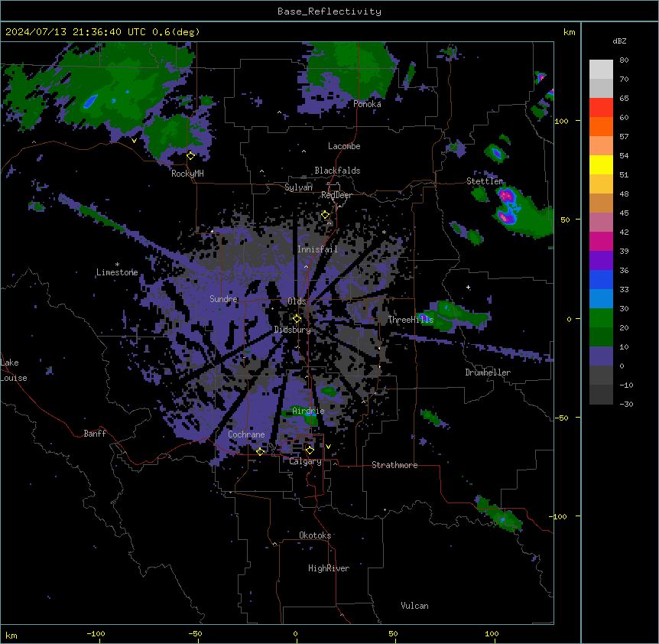This screenshot has height=644, width=659.
Task: Click the 100 tick on bottom axis
Action: [x=492, y=633]
